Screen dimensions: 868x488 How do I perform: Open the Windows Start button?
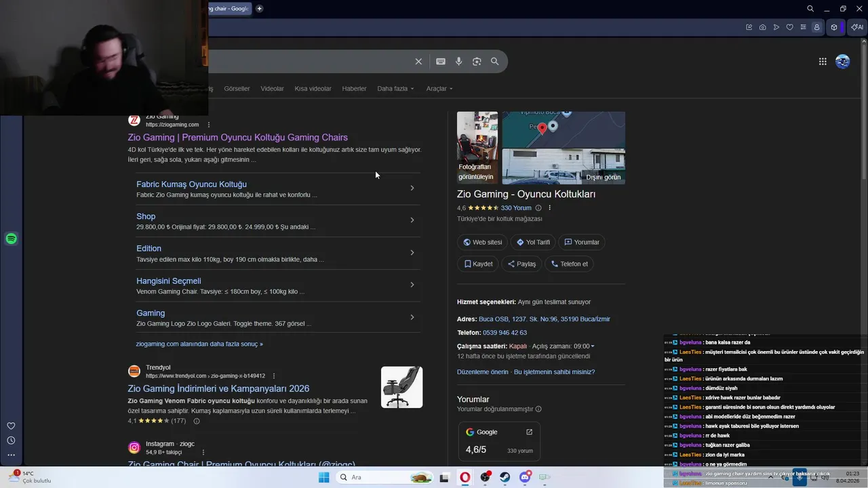pos(323,477)
